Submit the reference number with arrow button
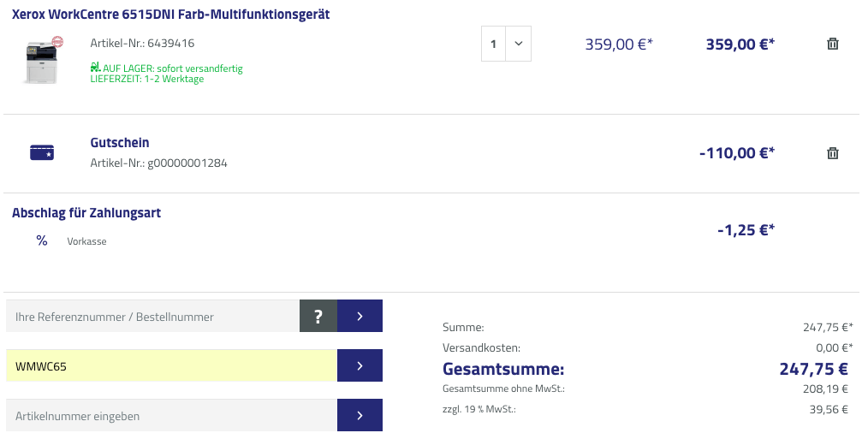 360,317
